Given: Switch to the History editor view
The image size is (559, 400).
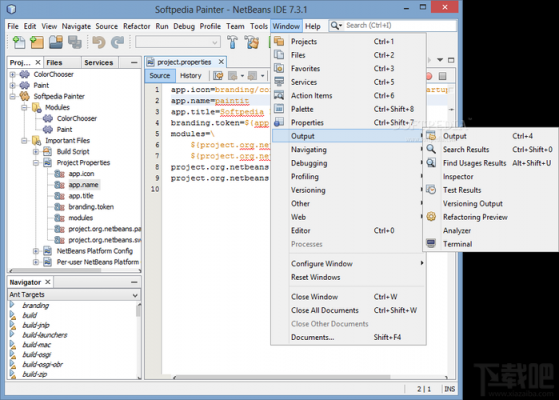Looking at the screenshot, I should click(x=190, y=76).
